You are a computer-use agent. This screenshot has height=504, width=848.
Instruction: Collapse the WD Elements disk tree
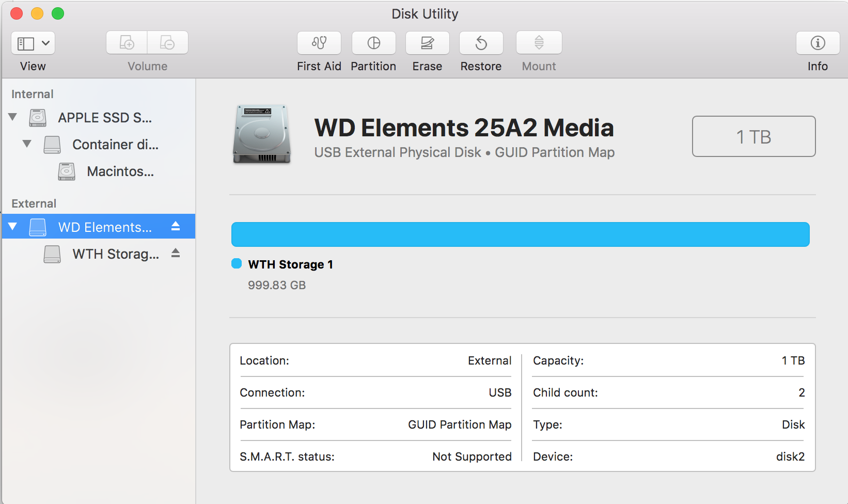click(x=13, y=226)
